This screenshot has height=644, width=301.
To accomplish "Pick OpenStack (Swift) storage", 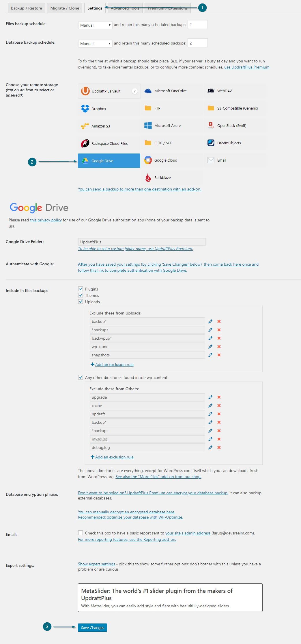I will tap(235, 126).
